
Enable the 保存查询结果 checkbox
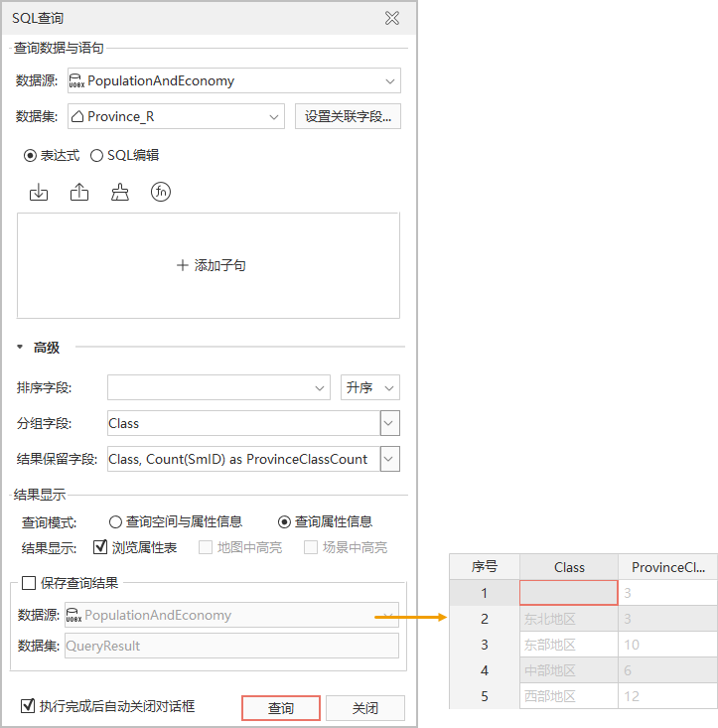pos(29,583)
